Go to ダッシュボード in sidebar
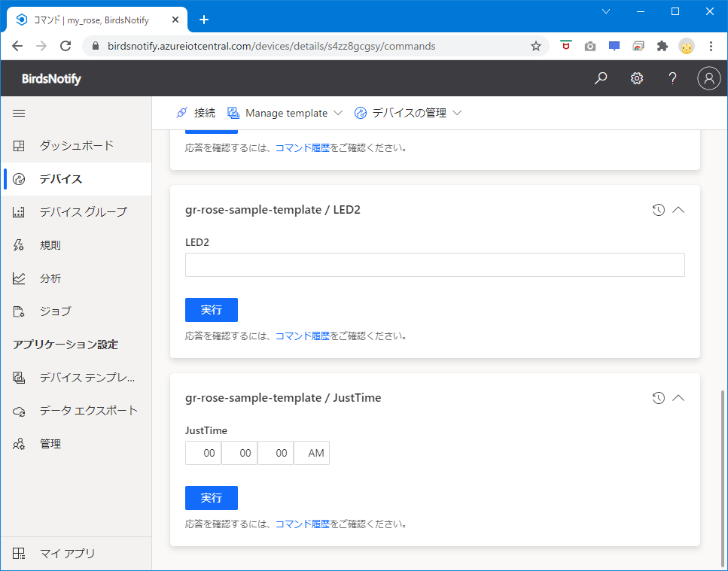728x571 pixels. 76,145
